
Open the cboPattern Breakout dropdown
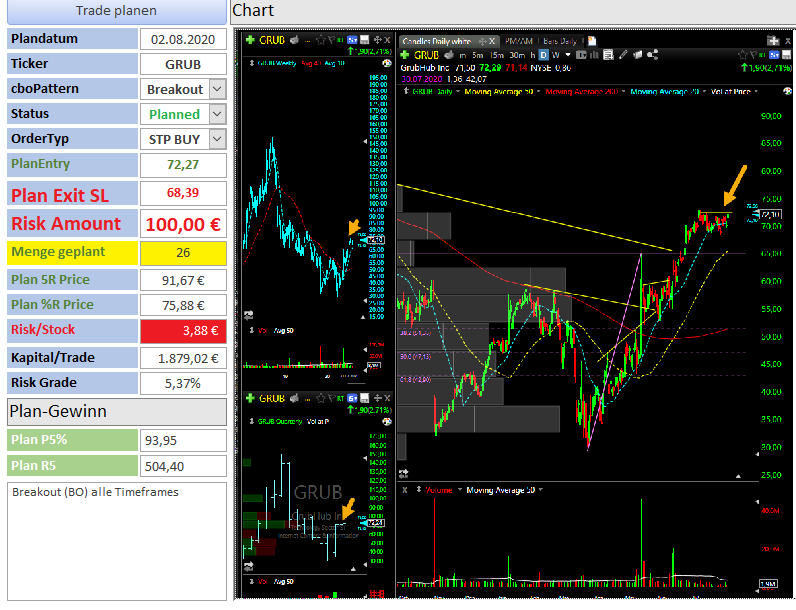coord(217,89)
